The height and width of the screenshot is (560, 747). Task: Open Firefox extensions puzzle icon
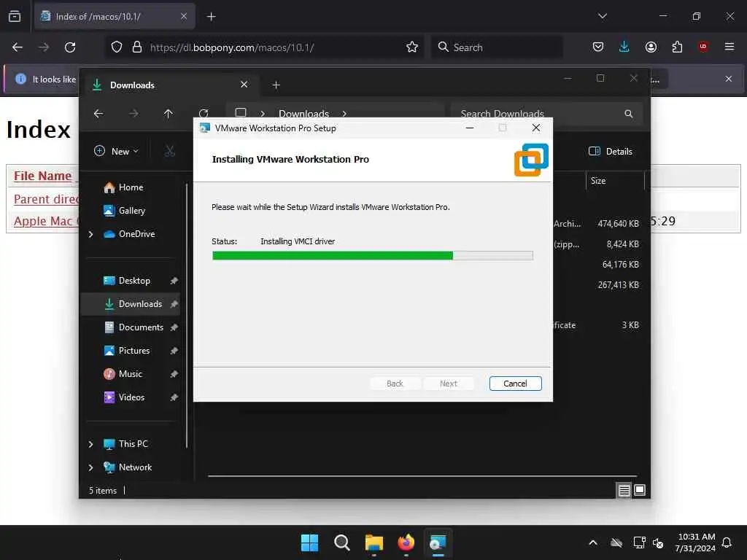pos(677,47)
